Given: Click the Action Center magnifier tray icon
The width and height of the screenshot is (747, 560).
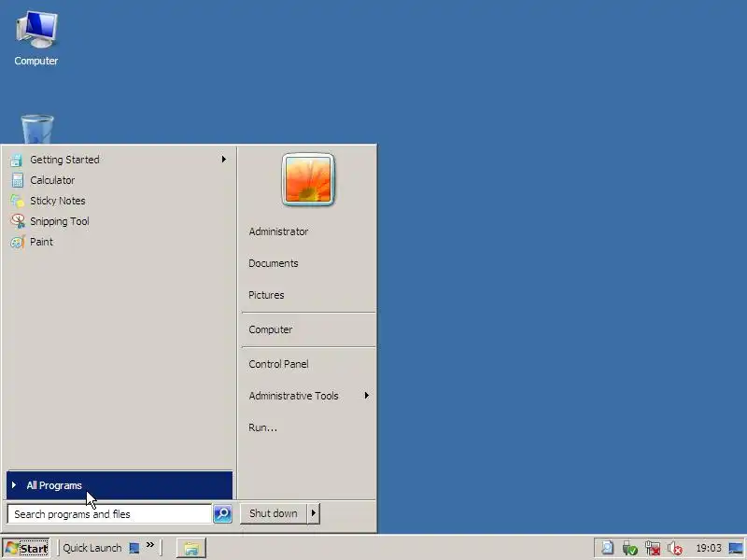Looking at the screenshot, I should click(x=607, y=548).
